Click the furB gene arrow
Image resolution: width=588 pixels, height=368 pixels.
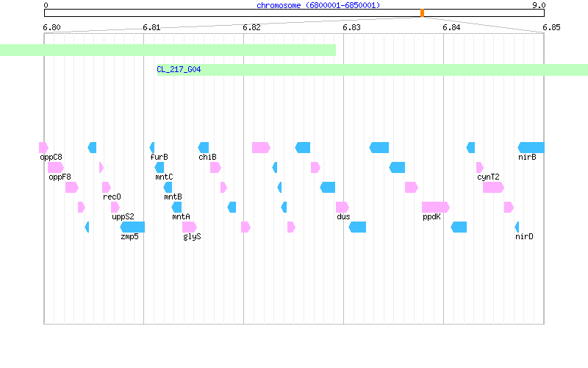point(152,148)
